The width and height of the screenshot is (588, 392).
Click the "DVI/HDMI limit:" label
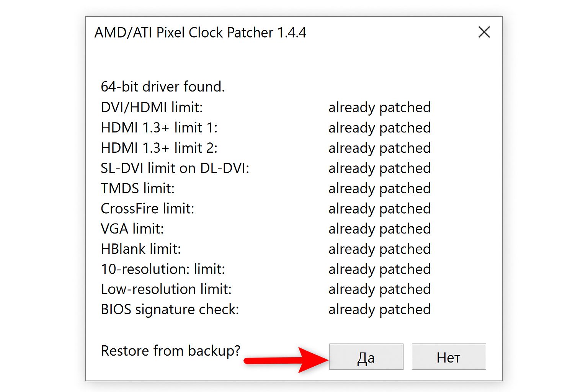click(152, 108)
